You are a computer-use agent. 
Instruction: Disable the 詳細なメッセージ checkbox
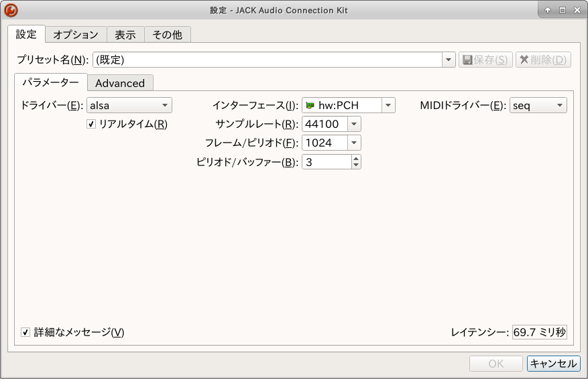[x=25, y=332]
